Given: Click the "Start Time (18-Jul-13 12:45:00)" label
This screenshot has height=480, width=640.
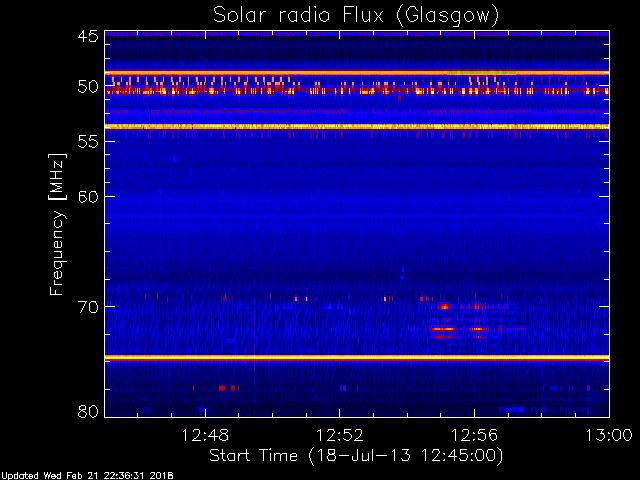Looking at the screenshot, I should click(356, 456).
